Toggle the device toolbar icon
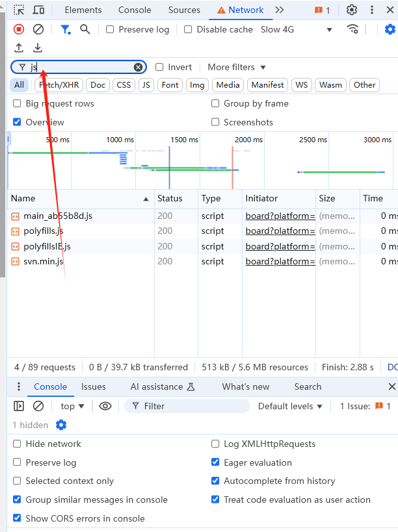Image resolution: width=398 pixels, height=532 pixels. coord(38,10)
